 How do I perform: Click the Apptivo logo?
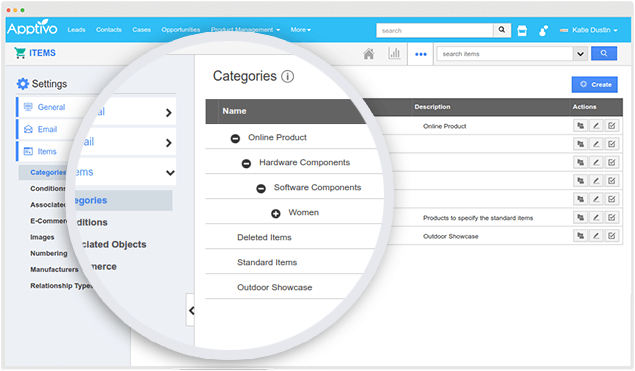(32, 28)
